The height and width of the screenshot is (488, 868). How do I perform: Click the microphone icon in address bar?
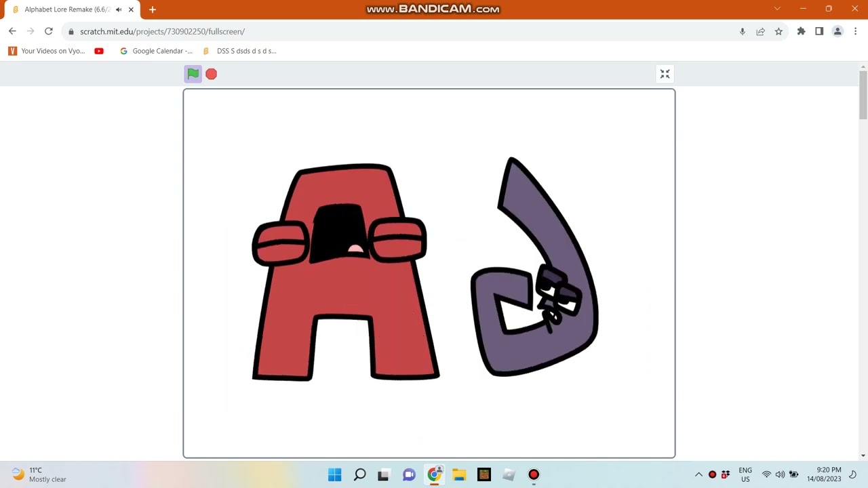pos(743,31)
